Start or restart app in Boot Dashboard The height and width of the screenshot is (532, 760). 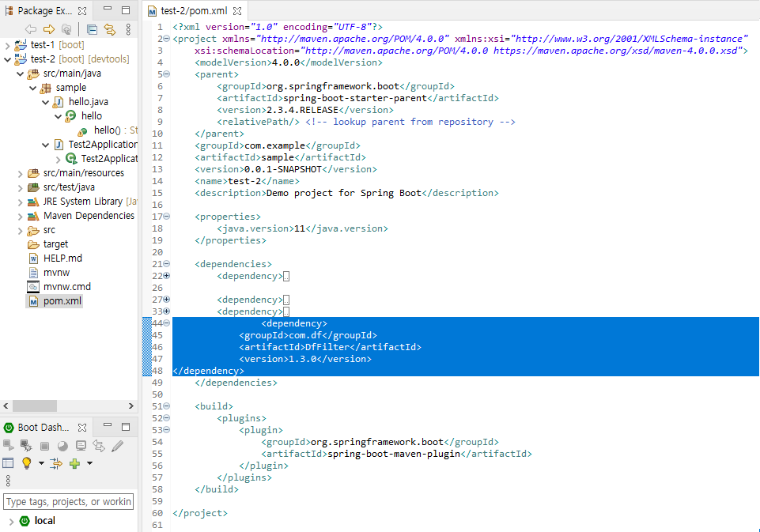tap(8, 445)
